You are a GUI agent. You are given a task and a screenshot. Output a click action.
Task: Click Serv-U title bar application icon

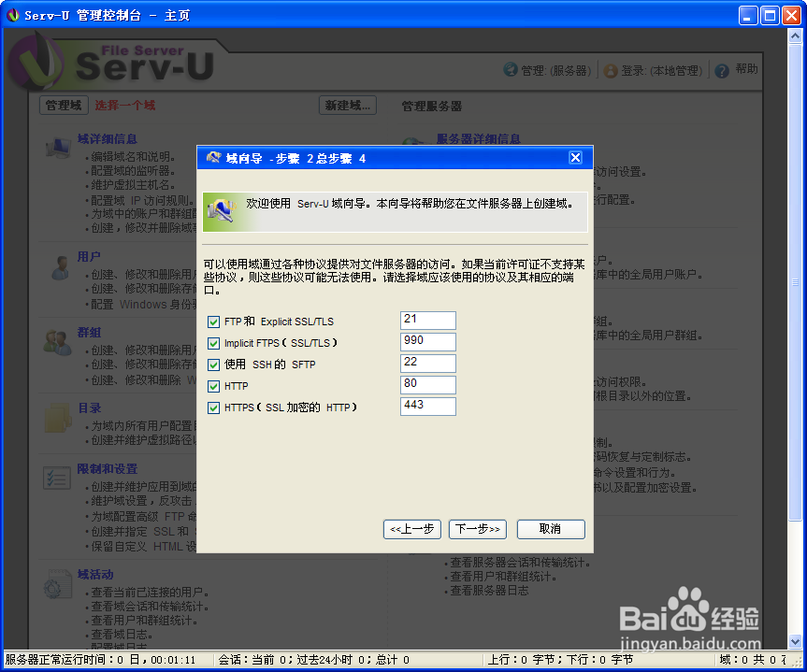[13, 16]
